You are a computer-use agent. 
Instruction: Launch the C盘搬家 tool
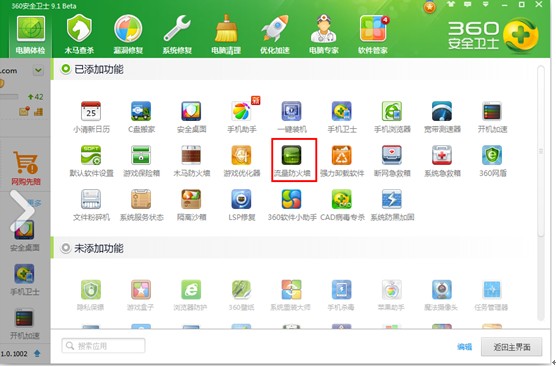141,117
